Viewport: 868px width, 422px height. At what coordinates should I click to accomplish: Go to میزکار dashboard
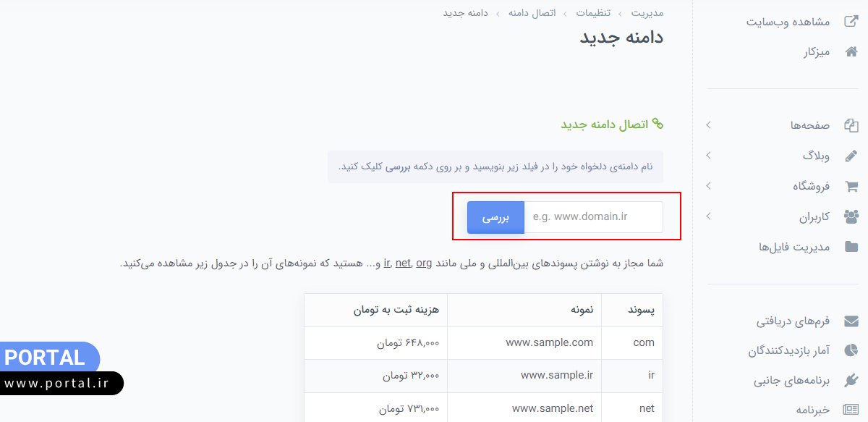tap(817, 52)
